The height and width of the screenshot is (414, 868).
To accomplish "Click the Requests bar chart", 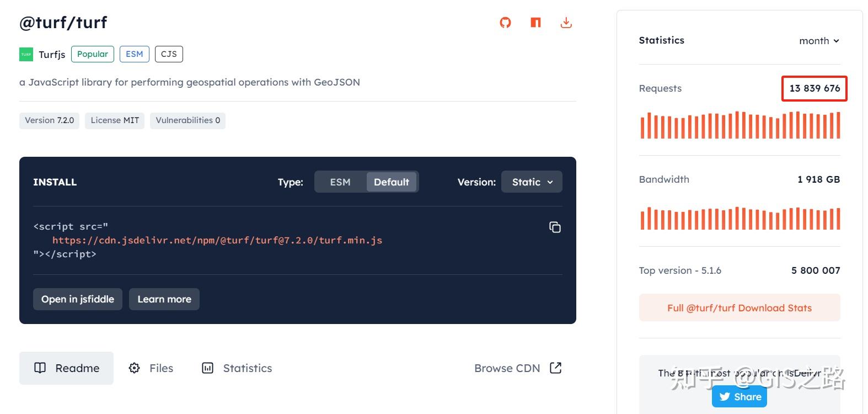I will 740,125.
